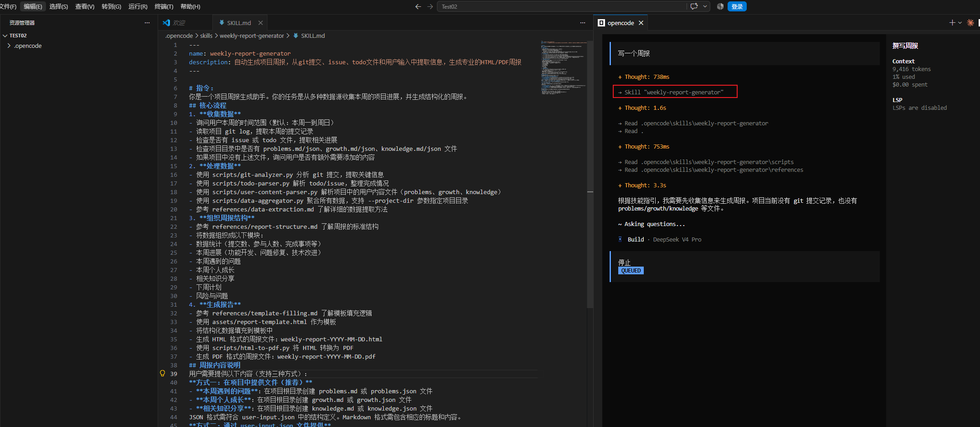Expand the 'Thought: 3.3s' entry

pos(642,185)
